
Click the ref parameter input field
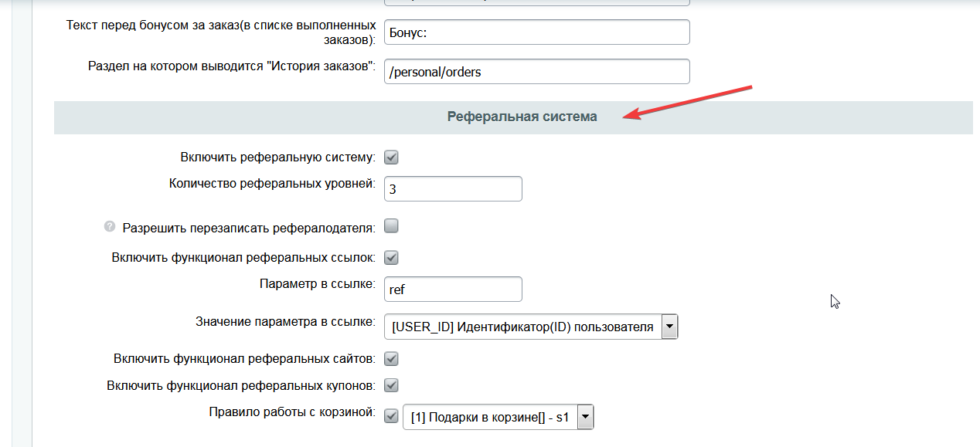pyautogui.click(x=453, y=290)
